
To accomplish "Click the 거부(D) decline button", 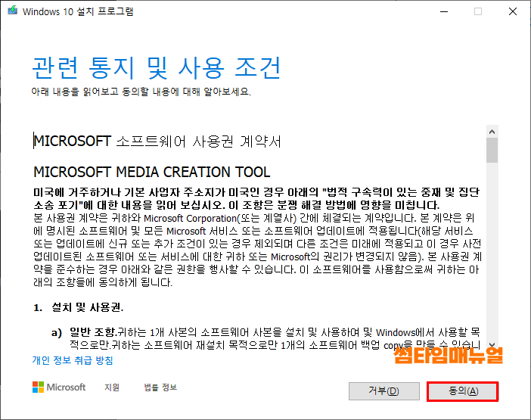I will click(384, 391).
